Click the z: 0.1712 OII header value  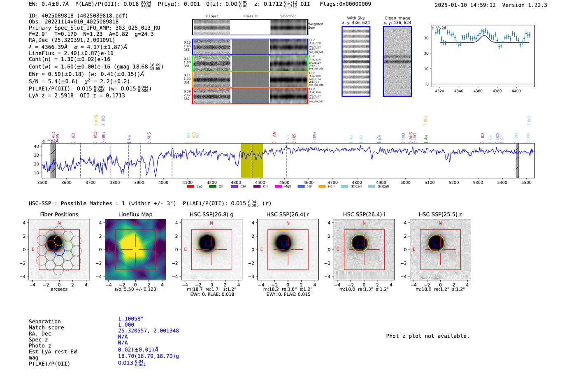(x=282, y=4)
